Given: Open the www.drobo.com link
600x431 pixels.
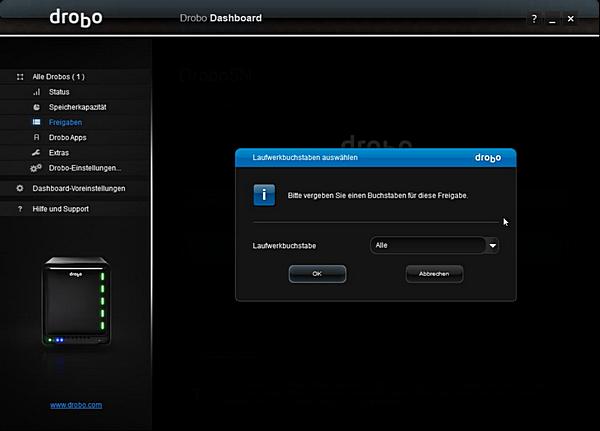Looking at the screenshot, I should tap(76, 405).
